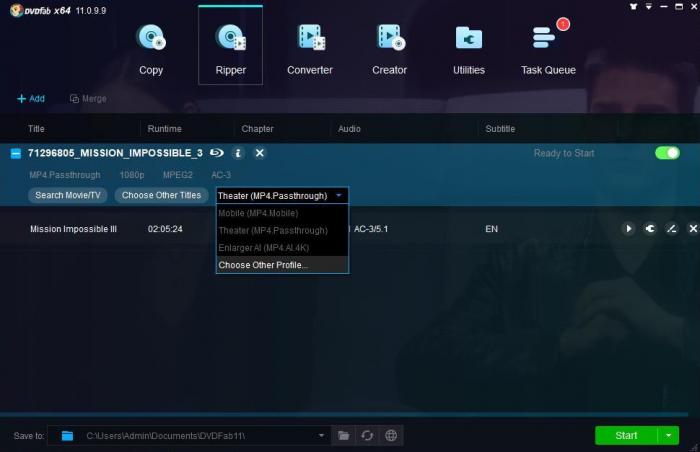700x452 pixels.
Task: Select Enlarger AI (MP4.AI.4K) profile
Action: 282,248
